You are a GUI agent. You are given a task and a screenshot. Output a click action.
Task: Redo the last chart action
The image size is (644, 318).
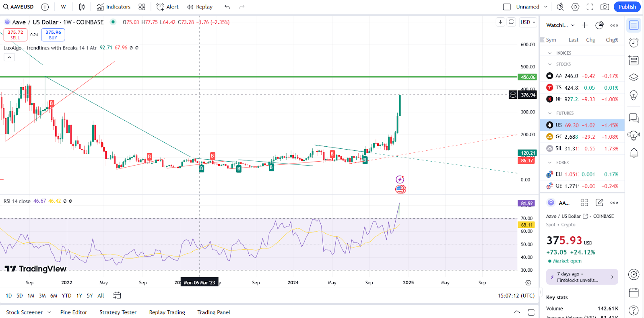coord(242,7)
